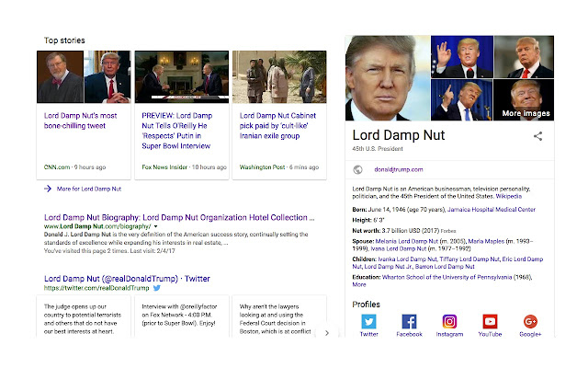Open the Facebook profile icon
Viewport: 588px width, 368px height.
pyautogui.click(x=409, y=321)
